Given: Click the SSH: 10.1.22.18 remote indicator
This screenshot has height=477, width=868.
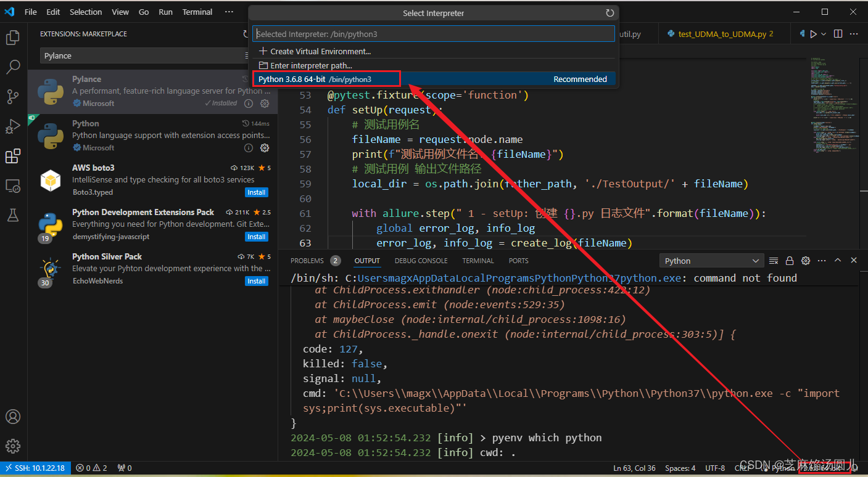Looking at the screenshot, I should [35, 468].
